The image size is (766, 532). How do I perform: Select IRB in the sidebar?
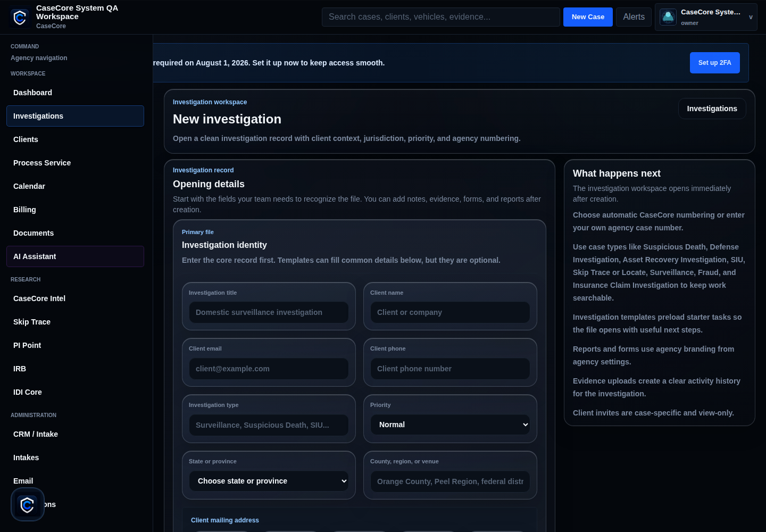75,369
